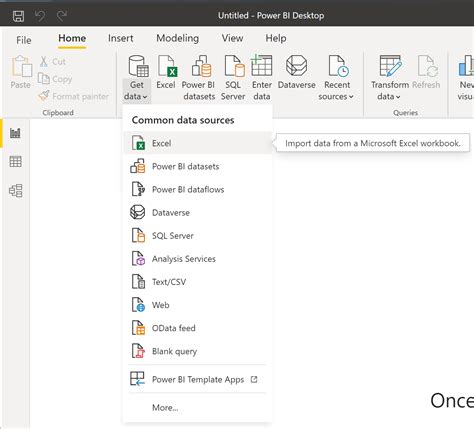Viewport: 474px width, 429px height.
Task: Collapse the Get data dropdown
Action: point(136,78)
